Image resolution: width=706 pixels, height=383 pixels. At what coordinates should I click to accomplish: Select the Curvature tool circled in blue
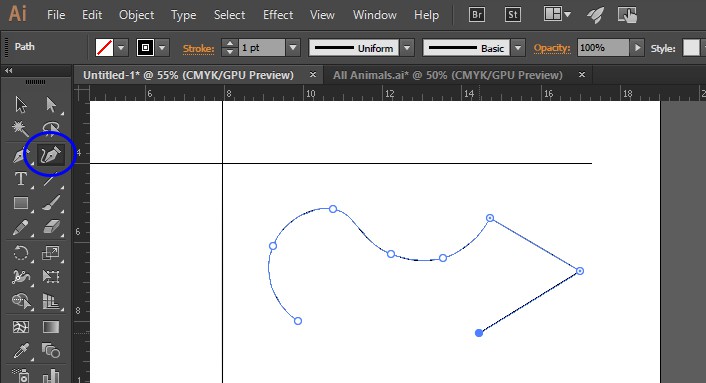tap(50, 155)
